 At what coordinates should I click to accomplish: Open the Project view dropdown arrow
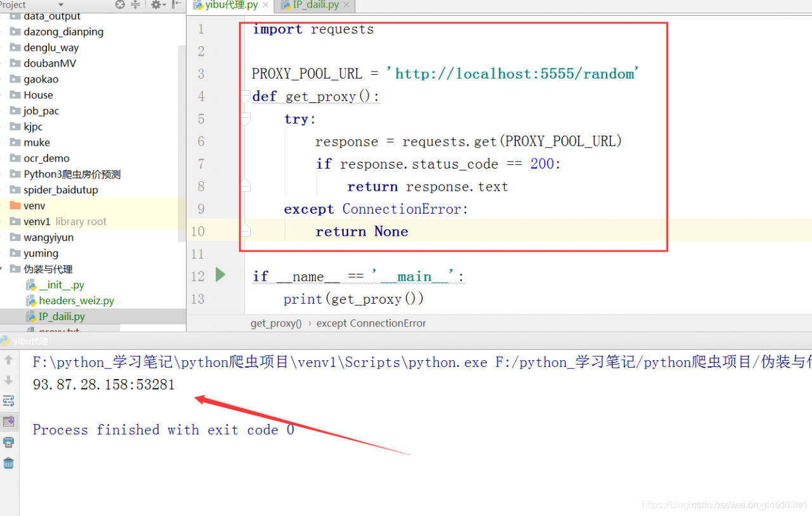pos(61,5)
